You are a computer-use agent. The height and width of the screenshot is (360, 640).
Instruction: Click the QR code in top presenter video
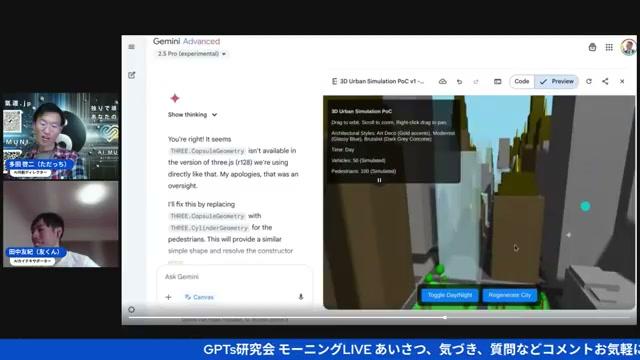click(x=12, y=122)
